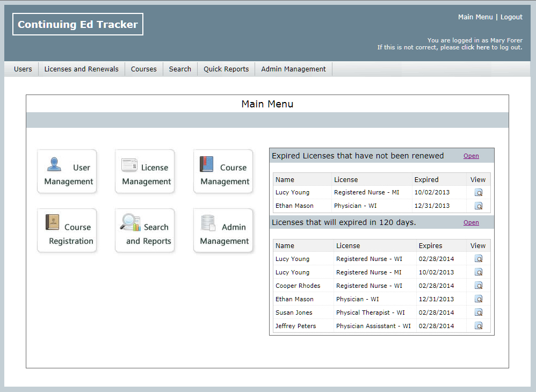Open the Course Management tile
Screen dimensions: 536x392
(223, 172)
